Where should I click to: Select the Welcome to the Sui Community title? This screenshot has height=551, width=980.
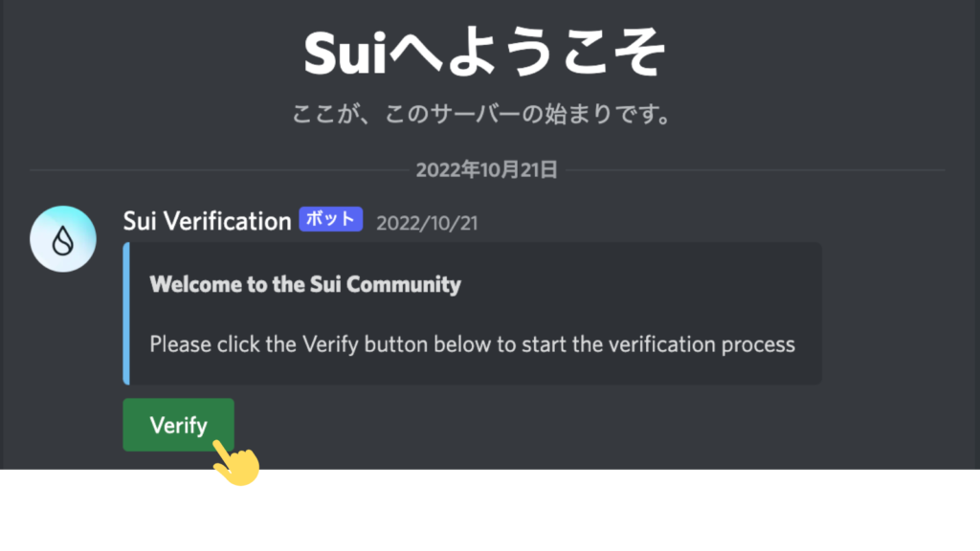305,284
